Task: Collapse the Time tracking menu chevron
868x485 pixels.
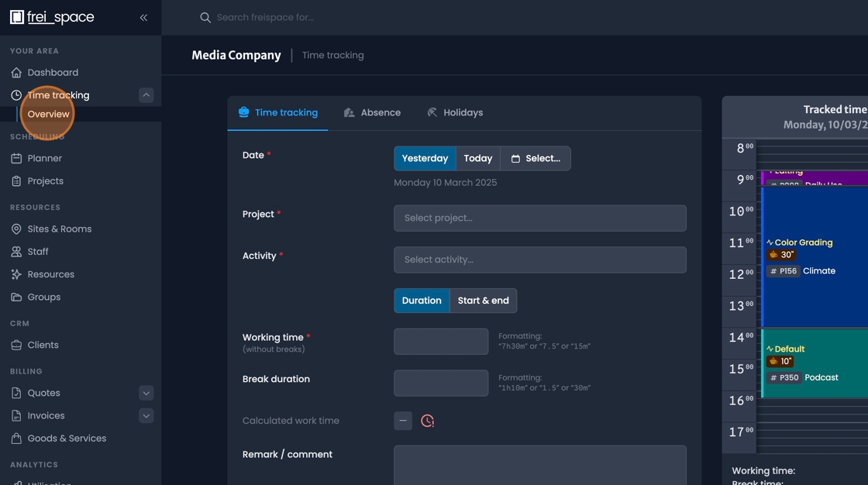Action: point(146,95)
